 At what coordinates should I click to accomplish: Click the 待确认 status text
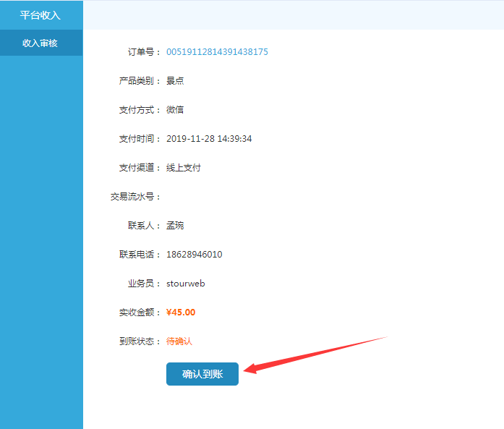click(179, 341)
